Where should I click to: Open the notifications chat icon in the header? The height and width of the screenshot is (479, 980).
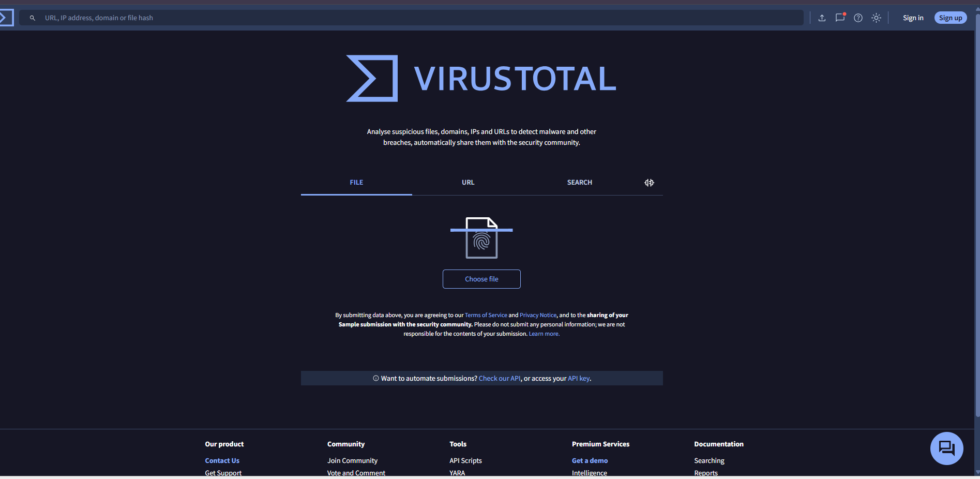pyautogui.click(x=840, y=18)
